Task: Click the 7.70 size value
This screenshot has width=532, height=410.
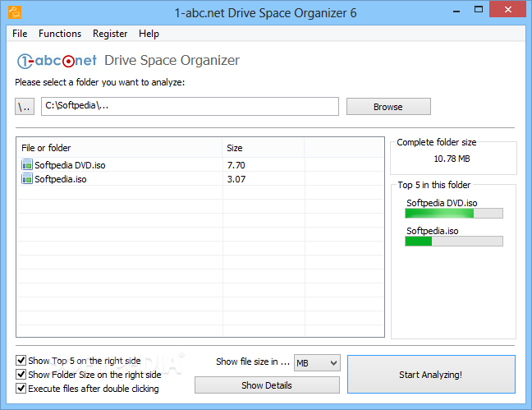Action: (236, 165)
